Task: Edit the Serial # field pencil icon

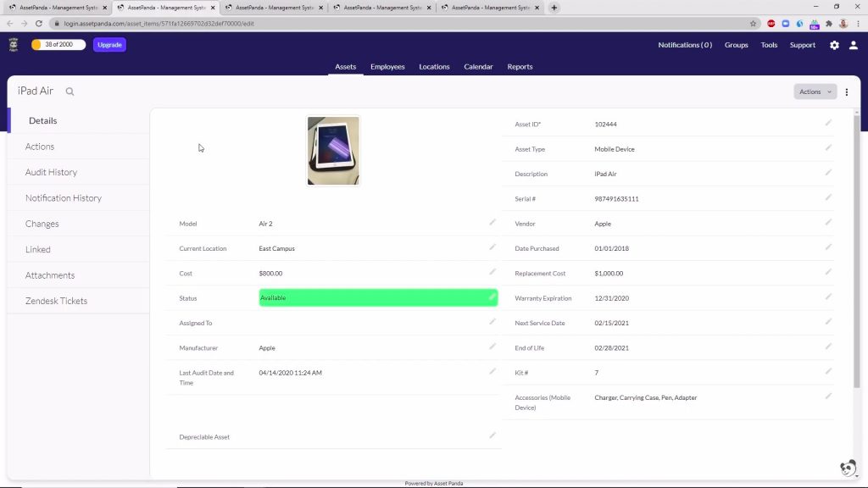Action: [x=828, y=198]
